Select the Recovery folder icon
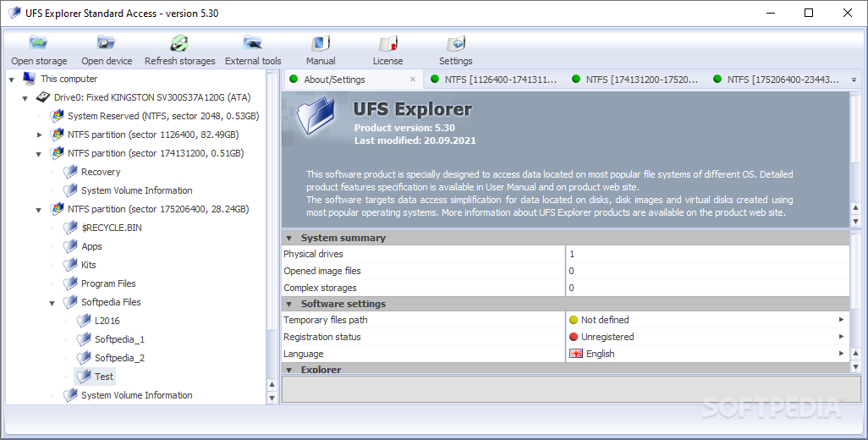The height and width of the screenshot is (440, 868). tap(70, 172)
